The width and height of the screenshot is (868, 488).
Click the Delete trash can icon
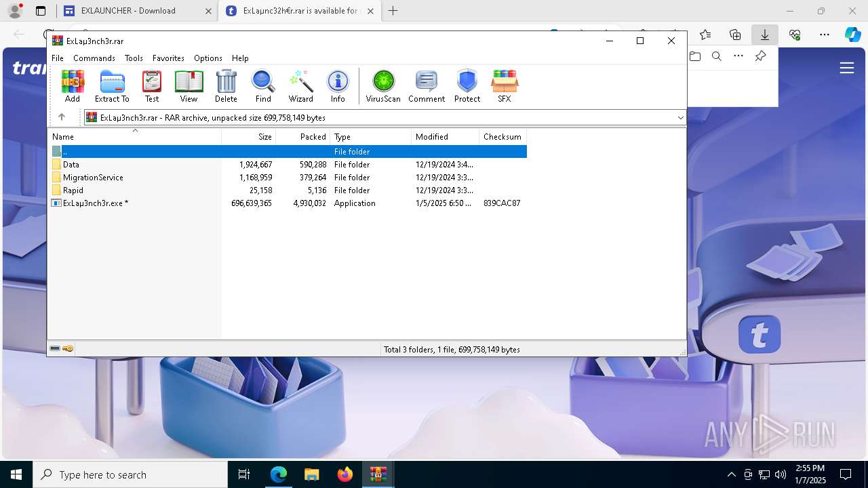[x=226, y=86]
